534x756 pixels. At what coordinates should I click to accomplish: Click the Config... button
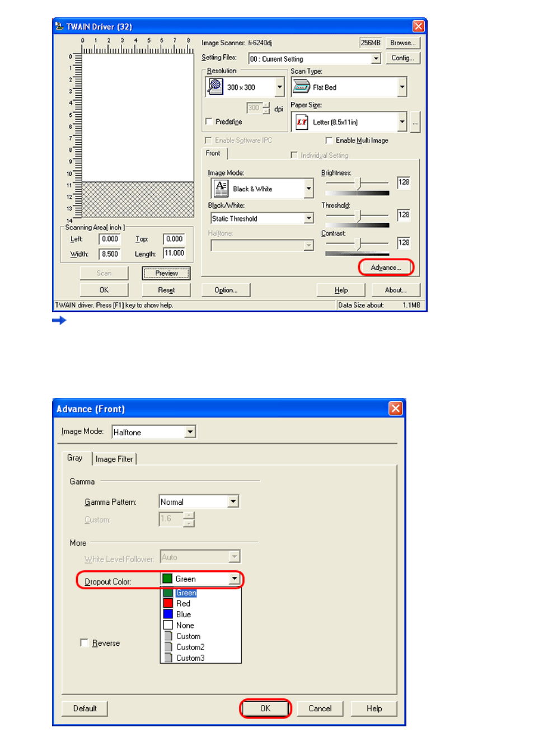pyautogui.click(x=402, y=58)
